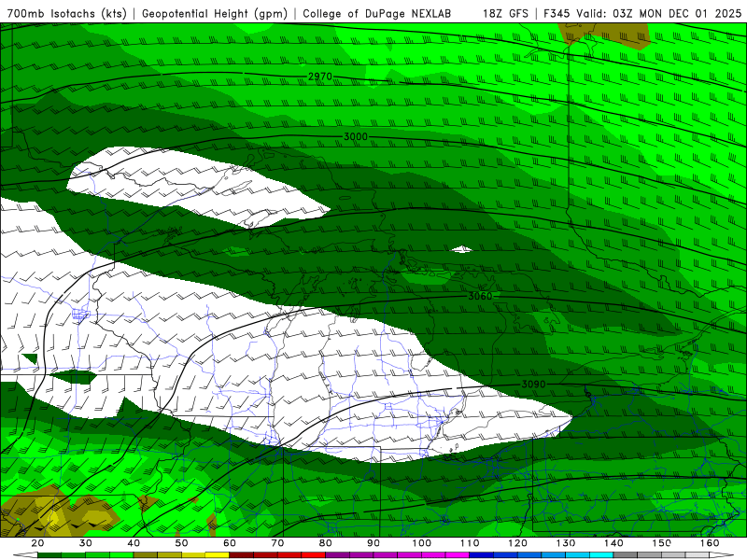
Task: Click the 3060 height contour label
Action: click(x=480, y=296)
